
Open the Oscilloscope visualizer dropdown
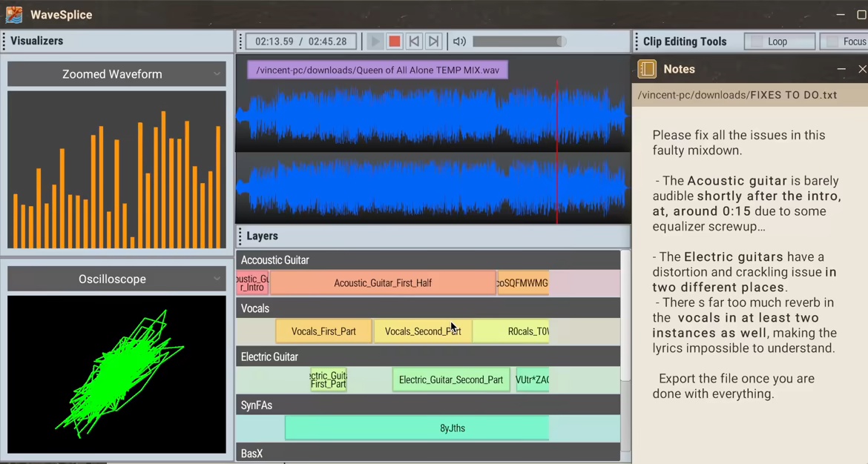[x=116, y=279]
